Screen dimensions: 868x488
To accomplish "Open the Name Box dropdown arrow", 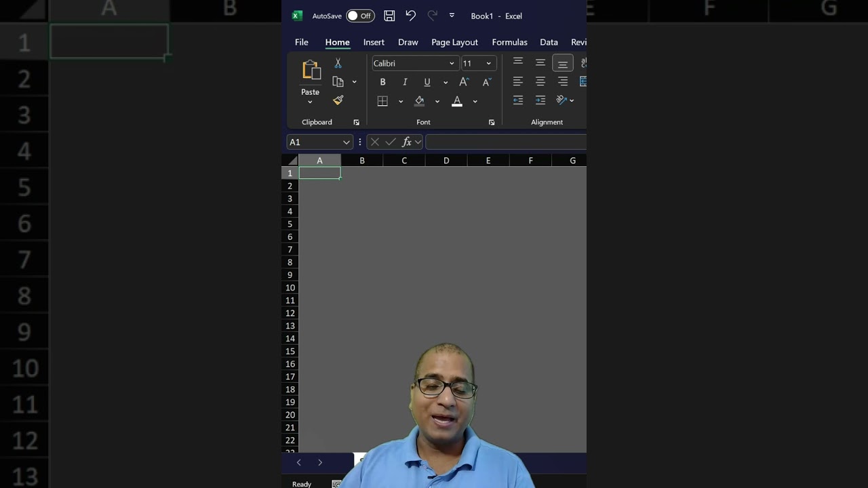I will pyautogui.click(x=346, y=142).
